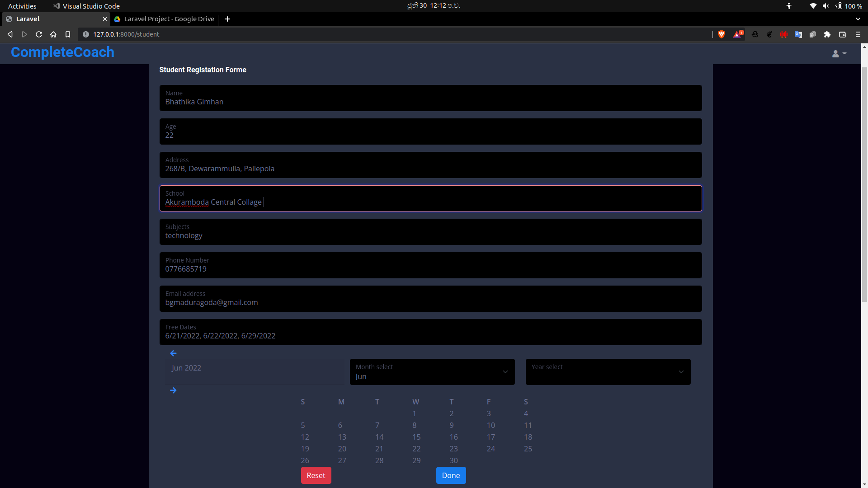Open the Month select dropdown

pos(432,371)
